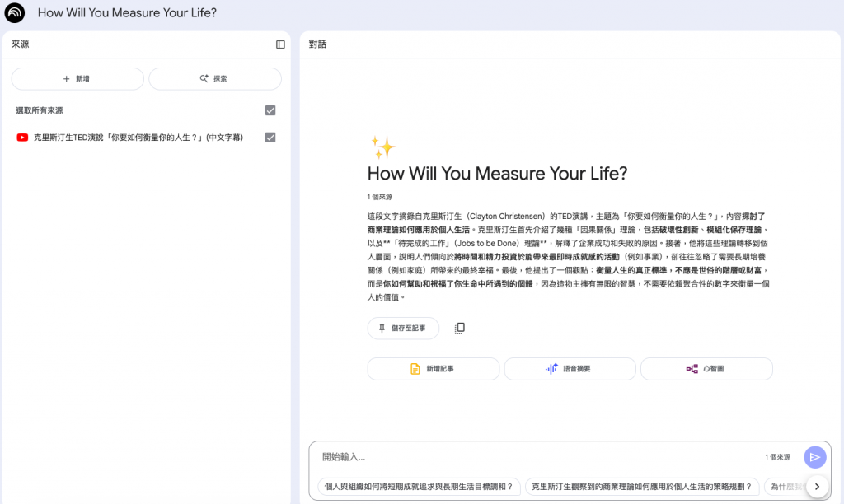Viewport: 844px width, 504px height.
Task: Click the 新增記事 add note button
Action: pyautogui.click(x=434, y=369)
